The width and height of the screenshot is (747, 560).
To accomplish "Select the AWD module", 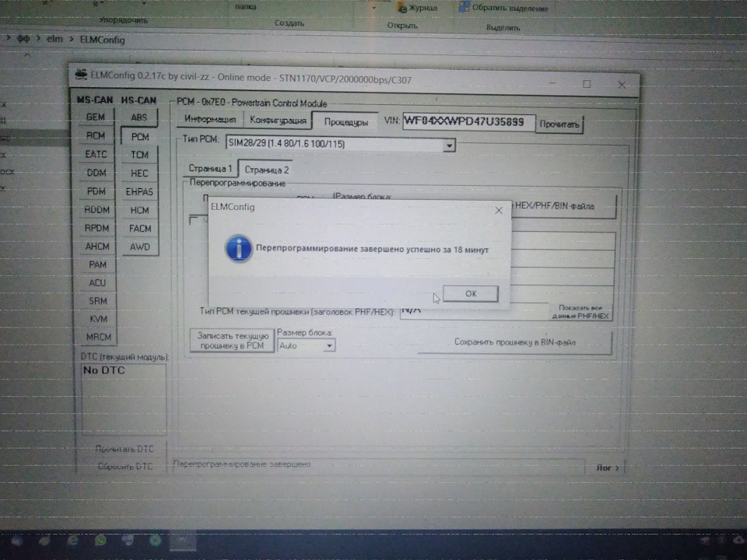I will pos(140,247).
